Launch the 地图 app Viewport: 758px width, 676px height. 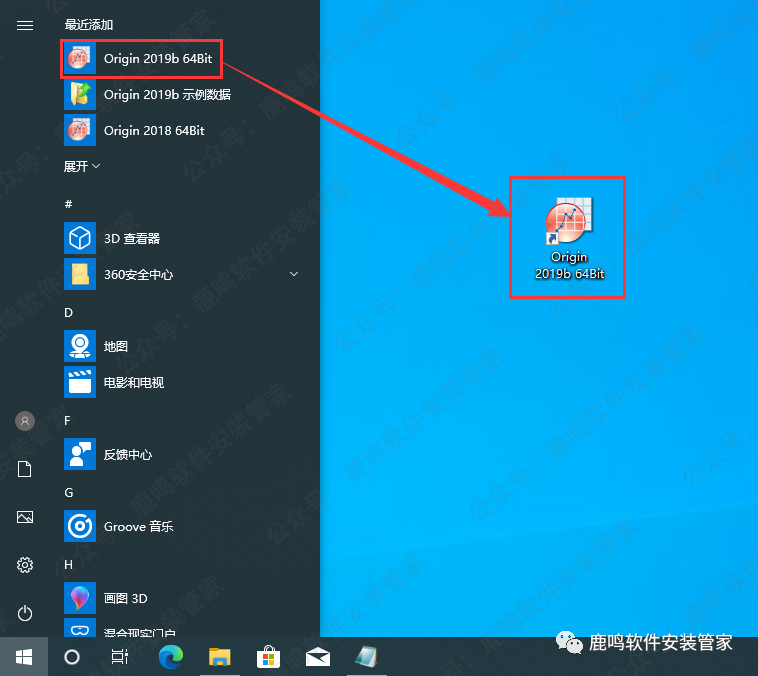click(x=115, y=347)
